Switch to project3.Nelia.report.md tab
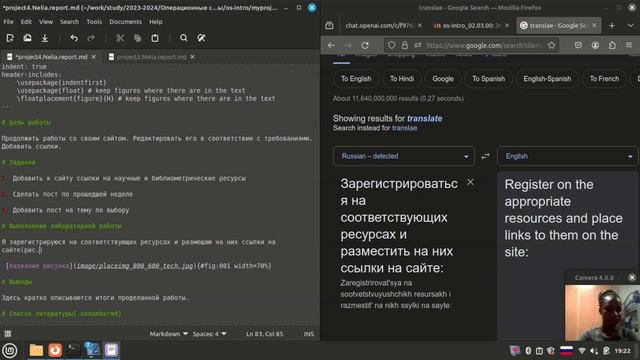640x360 pixels. (151, 57)
